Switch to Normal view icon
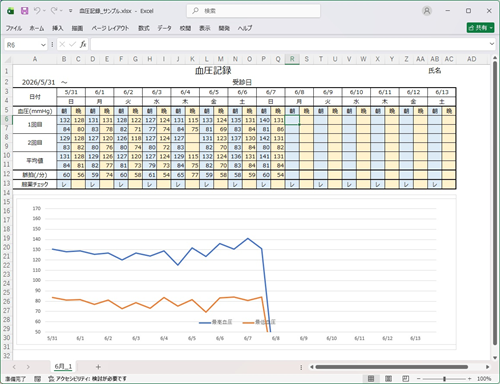Viewport: 500px width, 384px height. 371,379
